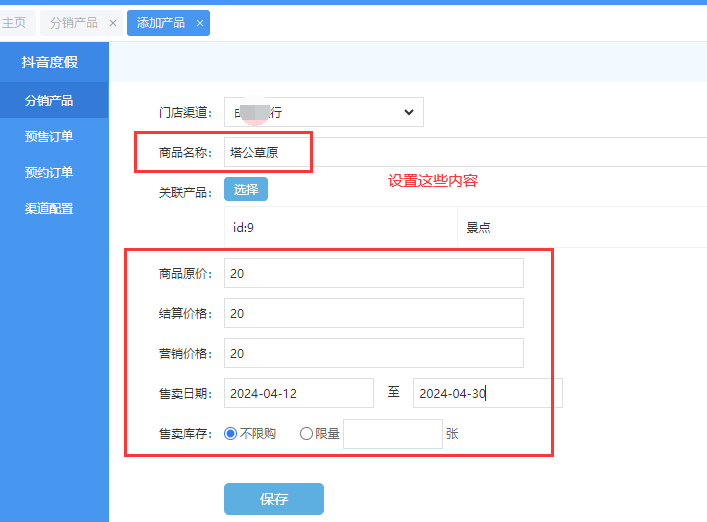
Task: Click the 选择 button for 关联产品
Action: click(246, 189)
